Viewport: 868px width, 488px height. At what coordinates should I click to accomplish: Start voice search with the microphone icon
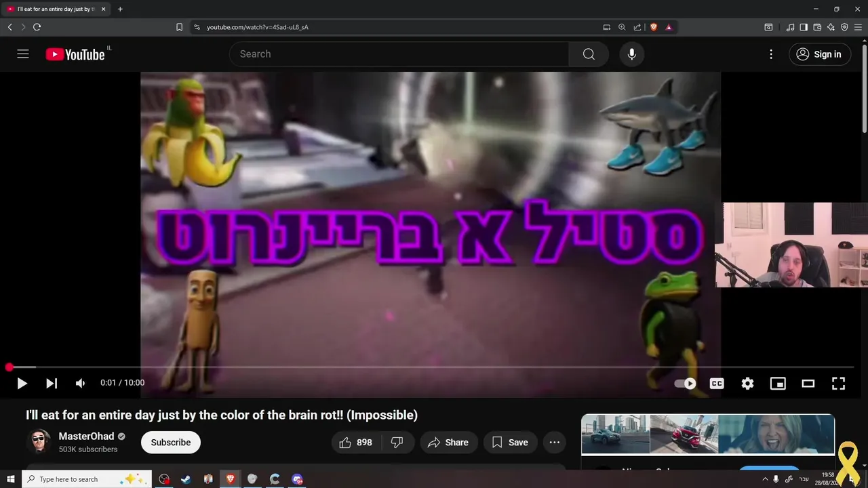(x=632, y=54)
